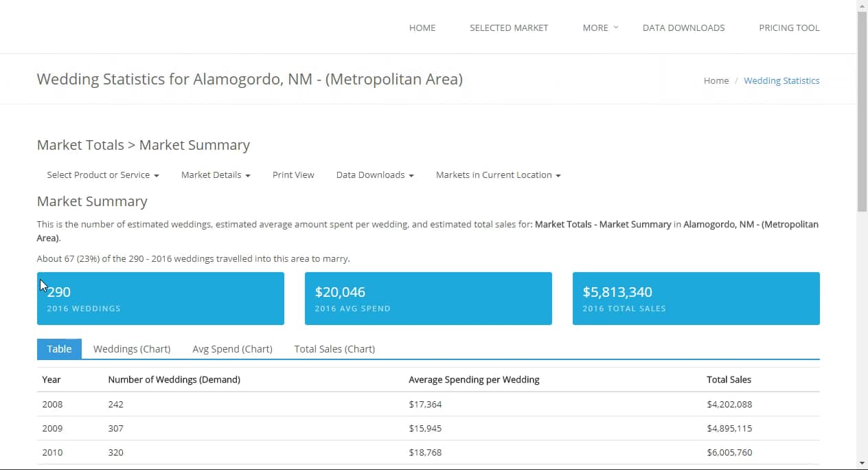Go to SELECTED MARKET page

tap(509, 27)
